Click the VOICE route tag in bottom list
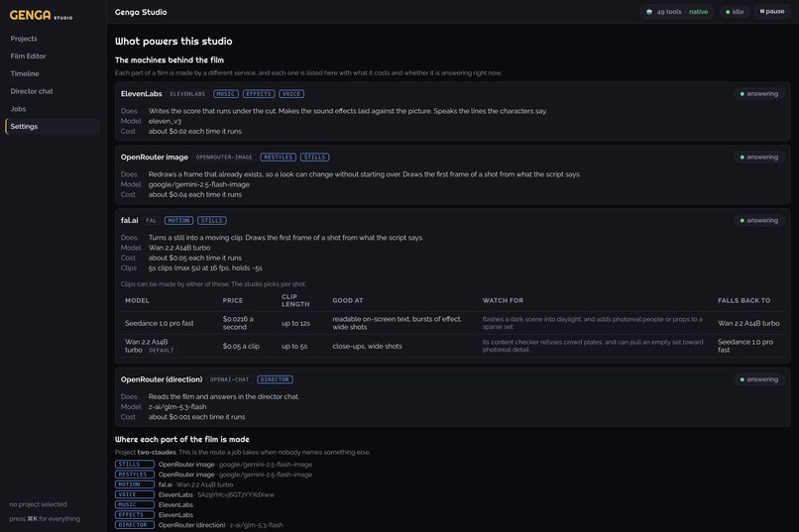Screen dimensions: 799x532 tap(135, 494)
